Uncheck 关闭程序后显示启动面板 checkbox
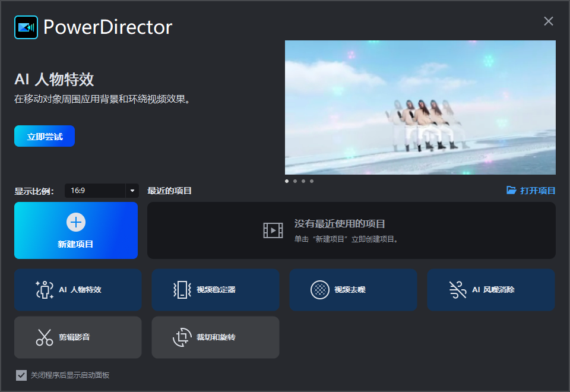This screenshot has height=392, width=570. click(21, 375)
